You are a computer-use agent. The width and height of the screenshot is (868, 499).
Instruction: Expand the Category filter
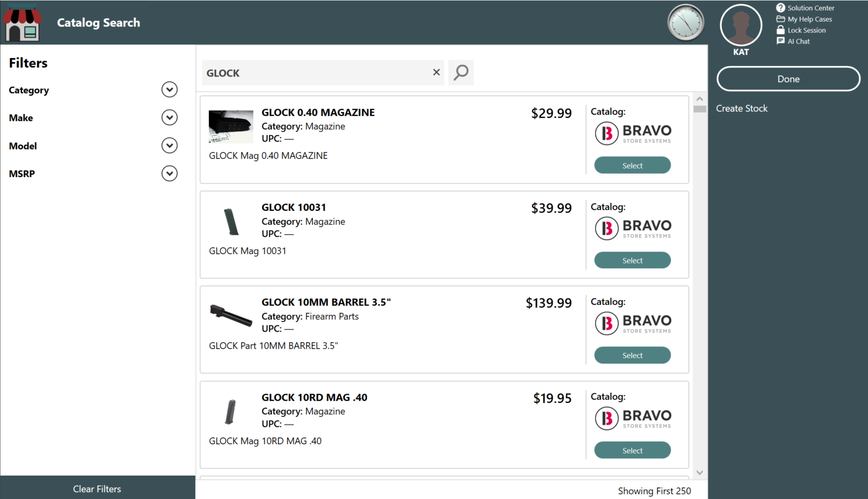point(169,90)
